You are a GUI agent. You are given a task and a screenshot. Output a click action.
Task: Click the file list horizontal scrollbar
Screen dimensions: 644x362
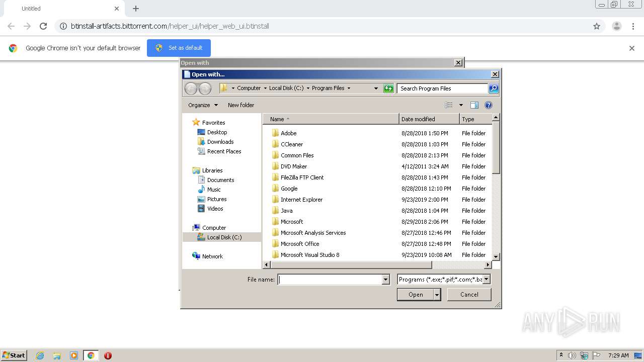[351, 264]
